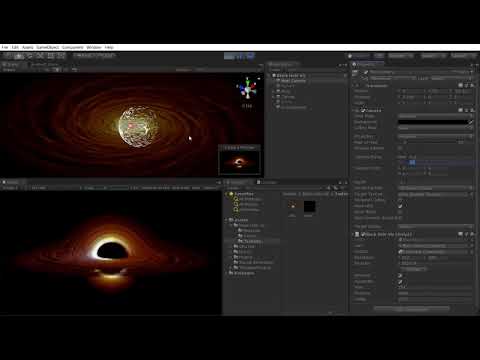The width and height of the screenshot is (480, 360).
Task: Toggle the Black Hole script enabled checkbox
Action: (x=364, y=234)
